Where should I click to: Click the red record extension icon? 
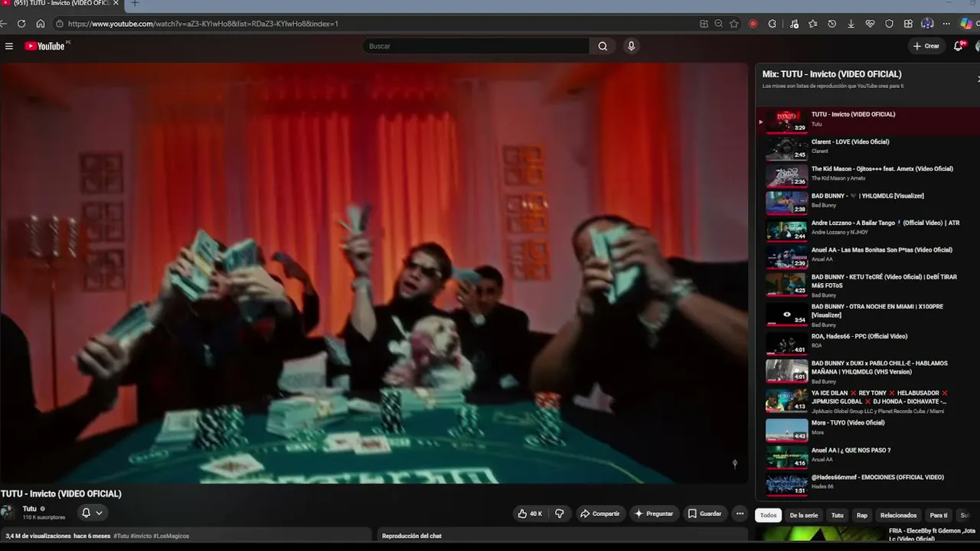point(753,24)
